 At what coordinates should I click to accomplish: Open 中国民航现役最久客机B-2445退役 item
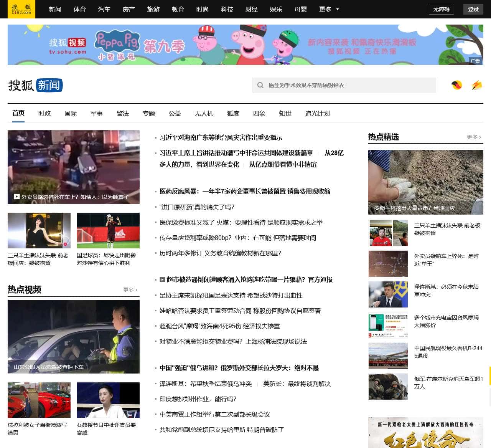click(x=448, y=352)
